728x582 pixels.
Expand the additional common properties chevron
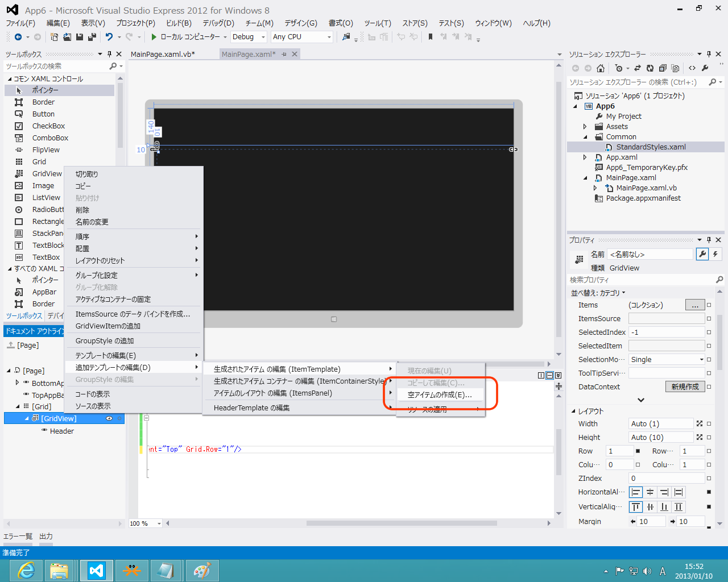tap(641, 400)
